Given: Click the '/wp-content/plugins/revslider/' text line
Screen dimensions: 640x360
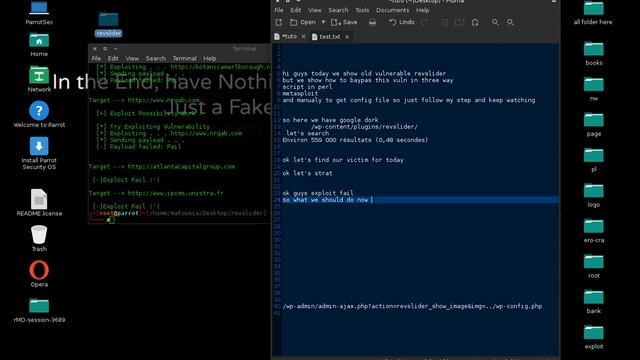Looking at the screenshot, I should coord(364,127).
